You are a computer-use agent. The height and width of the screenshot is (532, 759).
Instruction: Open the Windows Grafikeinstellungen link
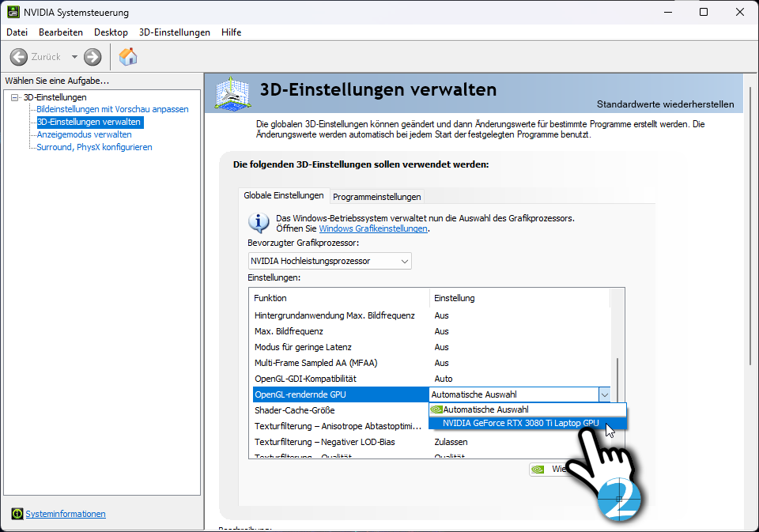tap(372, 228)
